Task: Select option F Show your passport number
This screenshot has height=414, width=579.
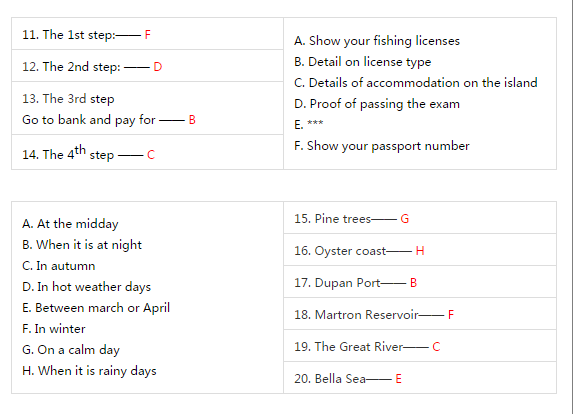Action: pos(381,146)
